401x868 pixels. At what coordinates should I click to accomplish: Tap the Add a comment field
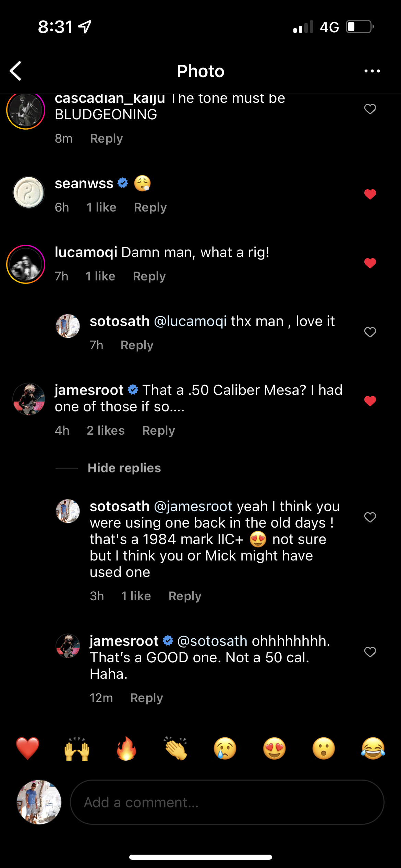227,802
